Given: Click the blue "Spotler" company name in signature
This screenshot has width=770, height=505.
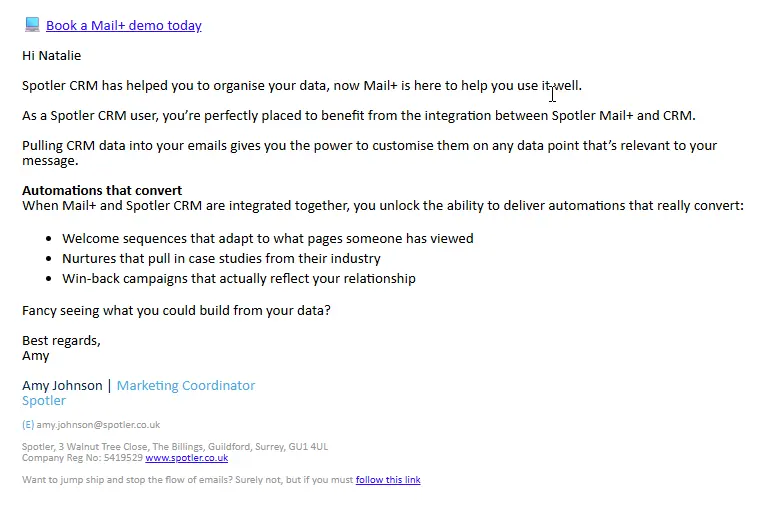Looking at the screenshot, I should pos(44,401).
